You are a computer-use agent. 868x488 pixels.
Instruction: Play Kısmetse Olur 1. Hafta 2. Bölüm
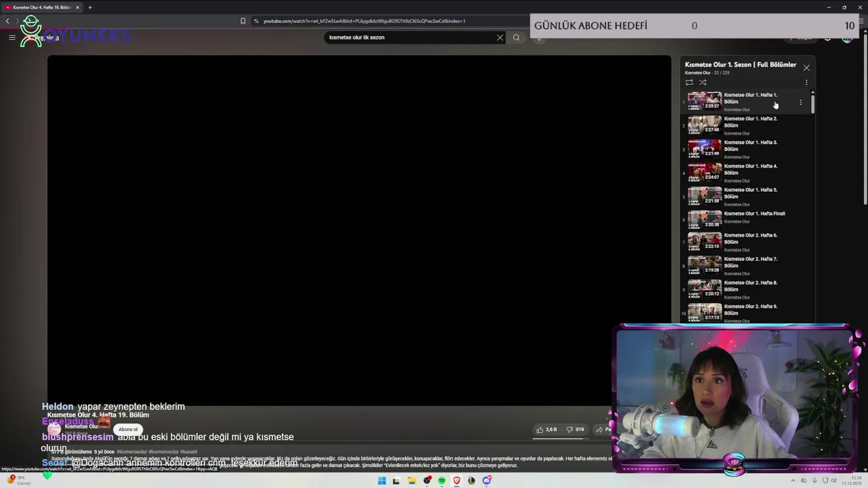point(751,122)
